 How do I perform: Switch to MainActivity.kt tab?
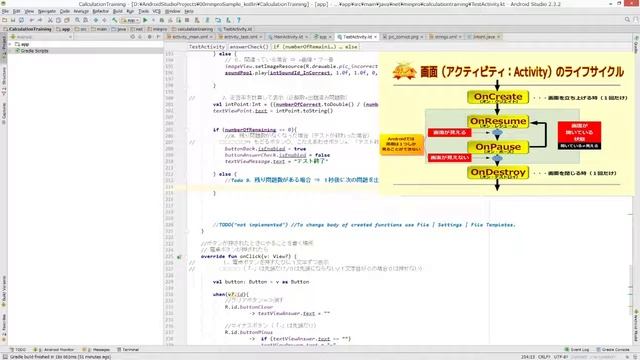288,37
